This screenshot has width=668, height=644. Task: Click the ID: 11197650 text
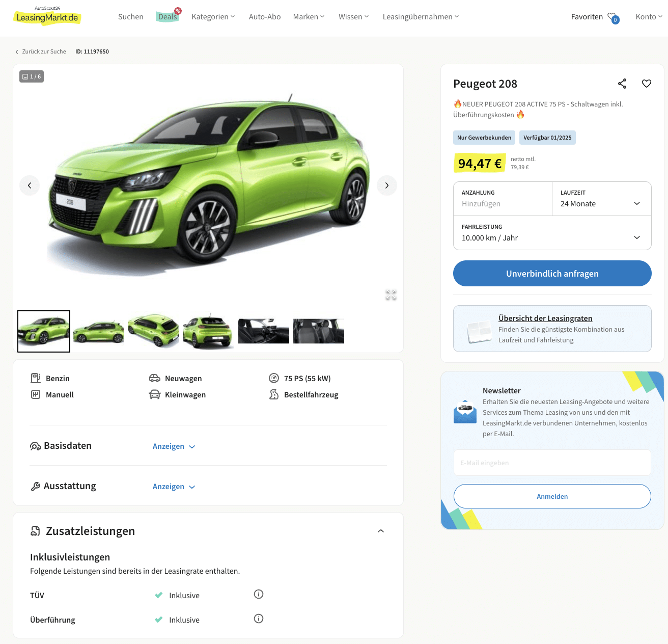pos(92,51)
